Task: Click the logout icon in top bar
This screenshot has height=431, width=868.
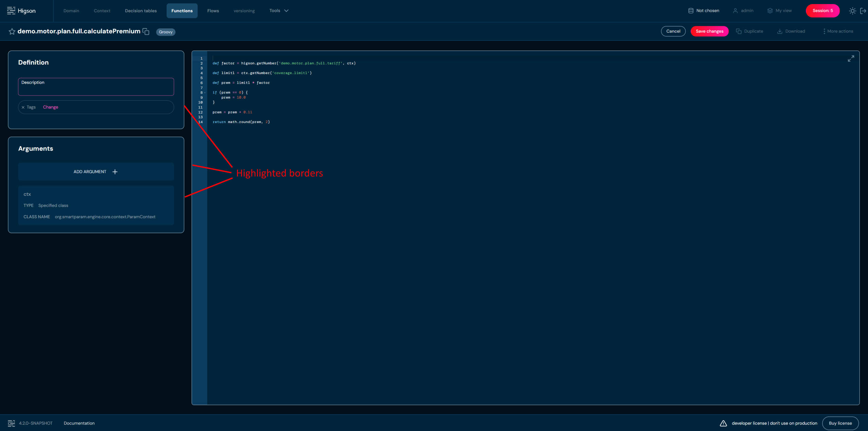Action: tap(863, 11)
